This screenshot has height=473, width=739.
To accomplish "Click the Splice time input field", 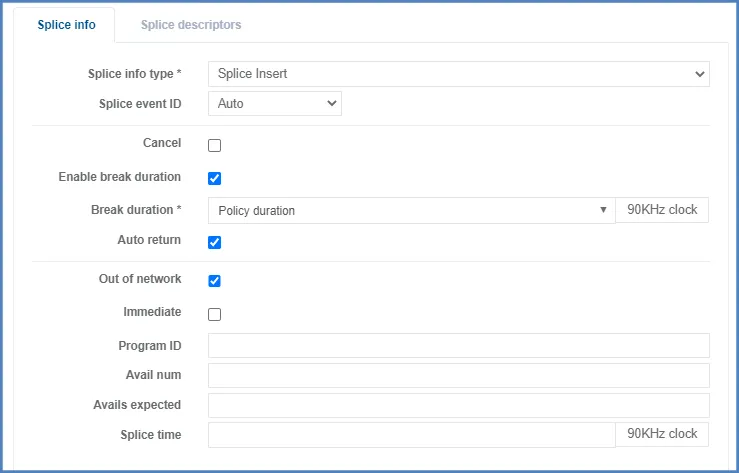I will coord(411,435).
